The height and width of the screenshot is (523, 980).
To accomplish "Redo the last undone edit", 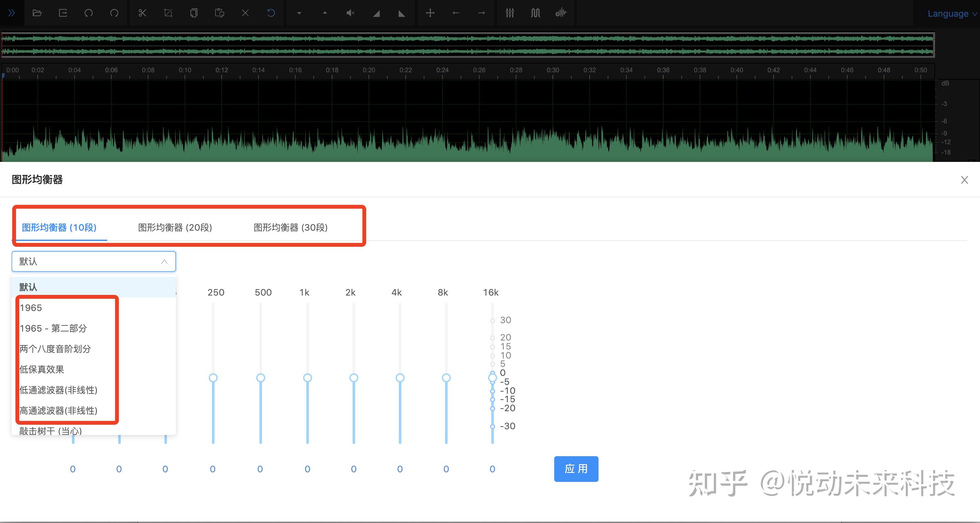I will (114, 13).
